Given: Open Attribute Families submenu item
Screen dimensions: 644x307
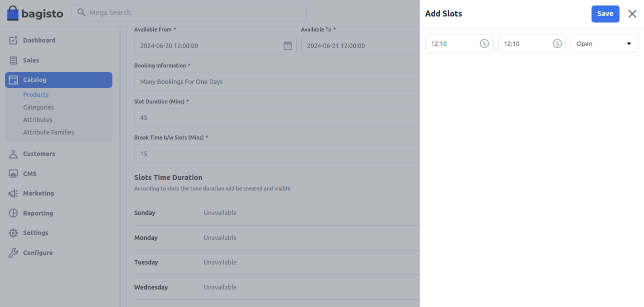Looking at the screenshot, I should click(48, 132).
